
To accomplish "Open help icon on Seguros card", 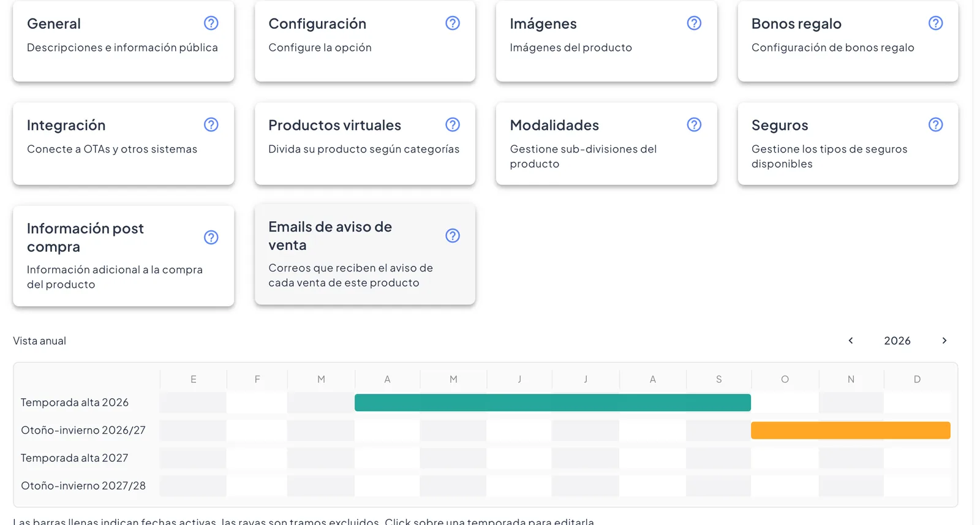I will (935, 125).
